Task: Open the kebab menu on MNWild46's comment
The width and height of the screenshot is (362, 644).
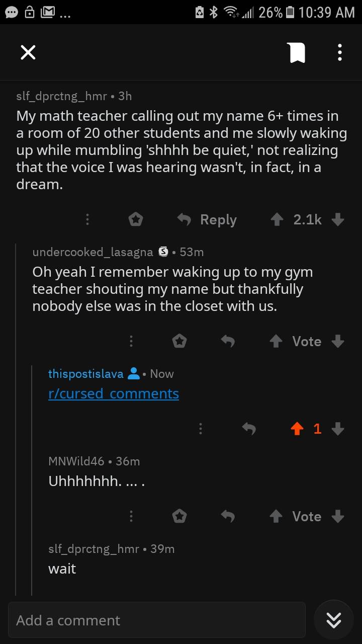Action: (131, 516)
